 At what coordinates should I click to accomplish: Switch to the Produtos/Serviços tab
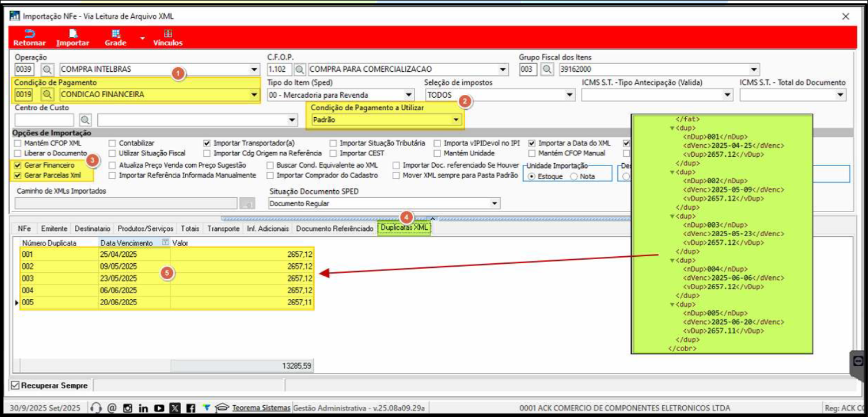145,229
